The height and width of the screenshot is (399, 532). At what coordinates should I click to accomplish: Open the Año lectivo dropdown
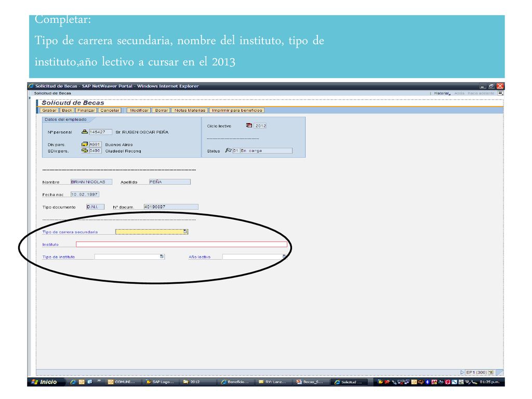284,257
